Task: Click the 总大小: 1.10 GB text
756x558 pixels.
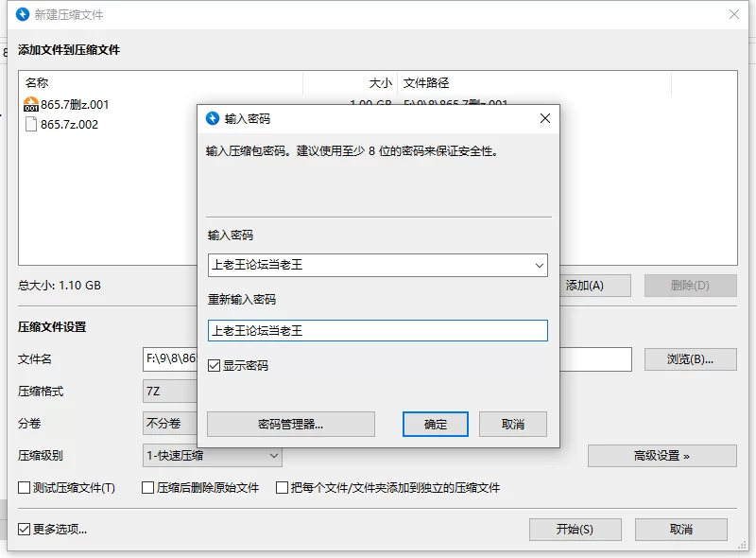Action: click(60, 286)
